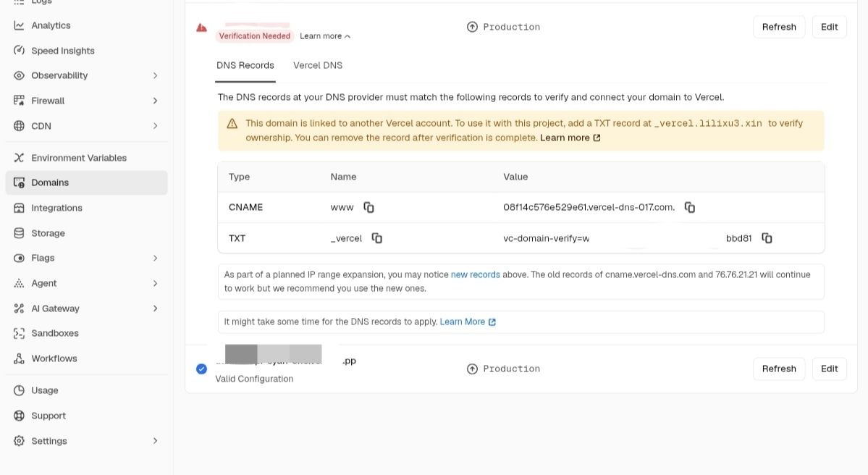
Task: Click the Valid Configuration status text
Action: [x=254, y=379]
